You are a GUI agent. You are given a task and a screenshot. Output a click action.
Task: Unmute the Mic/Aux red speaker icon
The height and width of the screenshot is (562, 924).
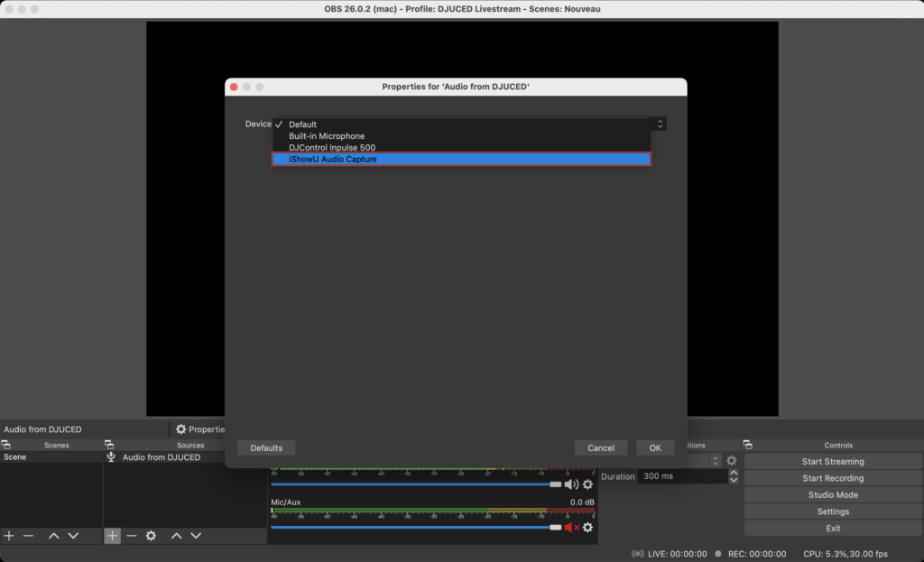click(x=571, y=527)
